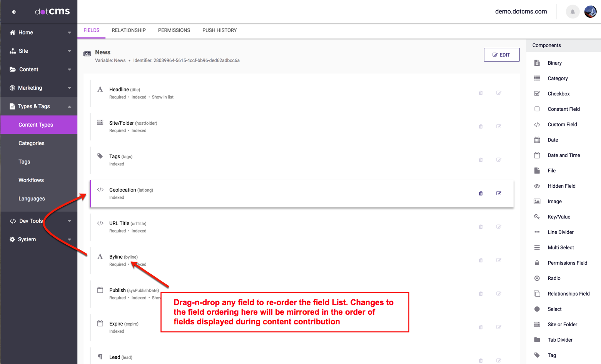The width and height of the screenshot is (601, 364).
Task: Switch to the Relationship tab
Action: [129, 30]
